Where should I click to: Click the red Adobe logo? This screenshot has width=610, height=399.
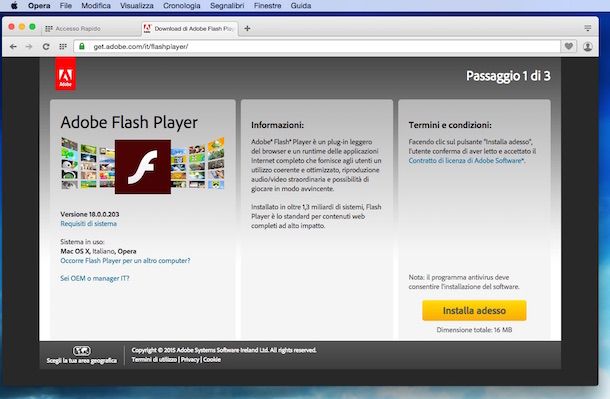[65, 74]
